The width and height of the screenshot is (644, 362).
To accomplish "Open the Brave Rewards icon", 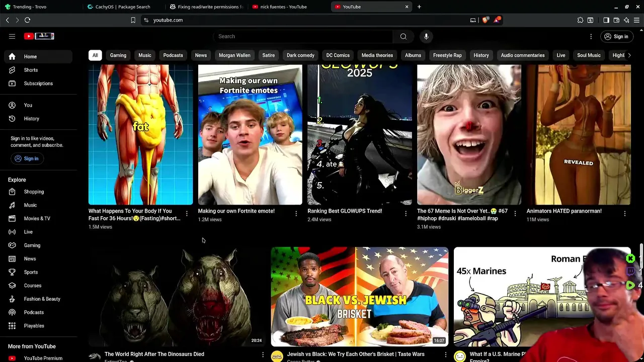I will [497, 20].
